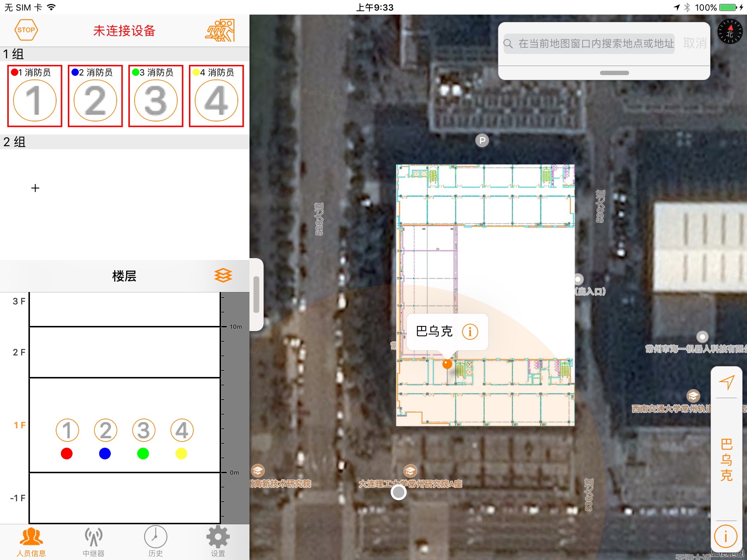Click the 1 组 group header
747x560 pixels.
[125, 54]
